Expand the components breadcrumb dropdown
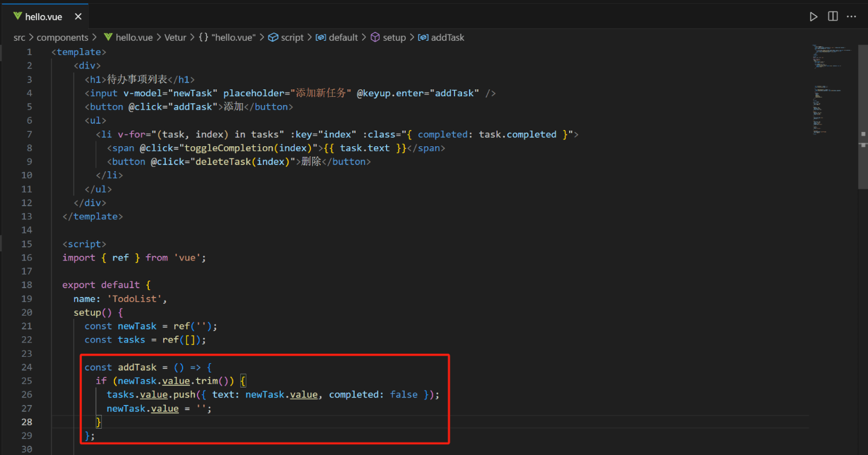 (x=63, y=37)
